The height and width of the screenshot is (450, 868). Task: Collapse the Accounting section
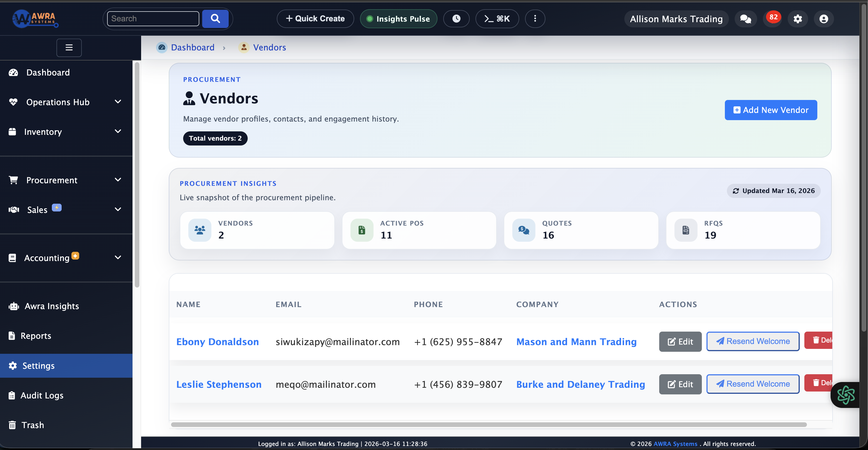(x=47, y=258)
